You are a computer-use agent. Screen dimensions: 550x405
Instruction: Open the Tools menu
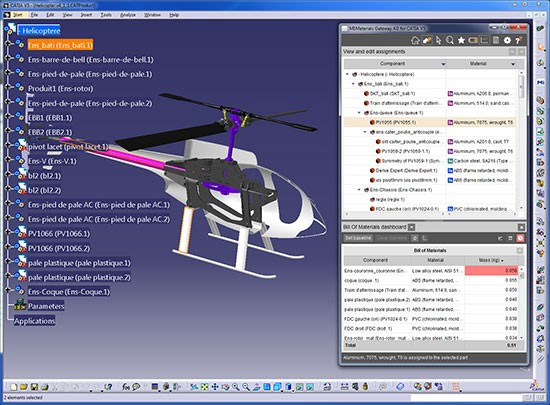[x=106, y=15]
